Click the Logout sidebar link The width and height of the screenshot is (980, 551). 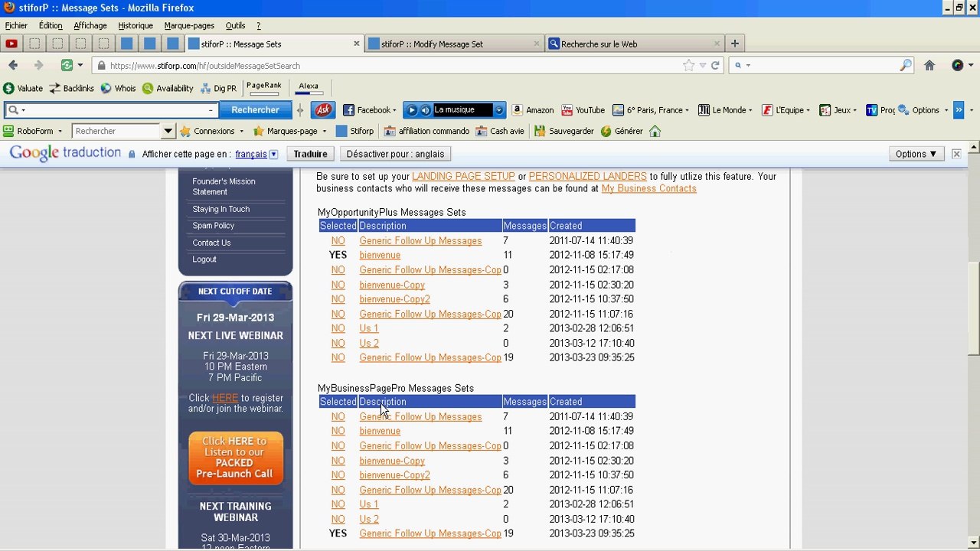point(204,259)
